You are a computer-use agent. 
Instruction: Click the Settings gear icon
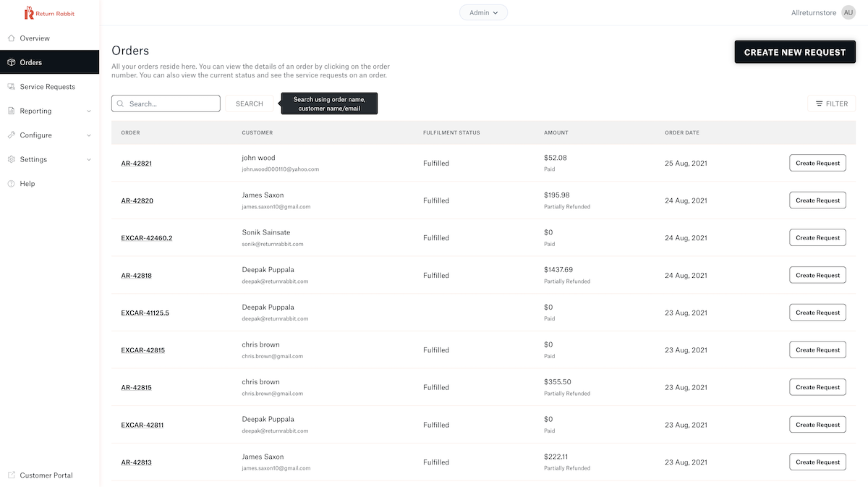coord(12,159)
